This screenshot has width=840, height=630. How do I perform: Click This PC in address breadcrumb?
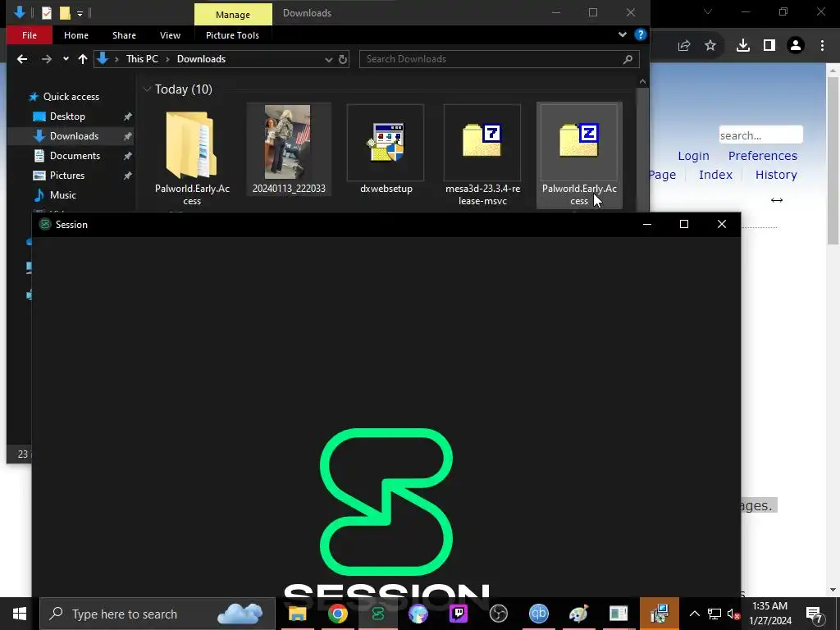coord(142,59)
